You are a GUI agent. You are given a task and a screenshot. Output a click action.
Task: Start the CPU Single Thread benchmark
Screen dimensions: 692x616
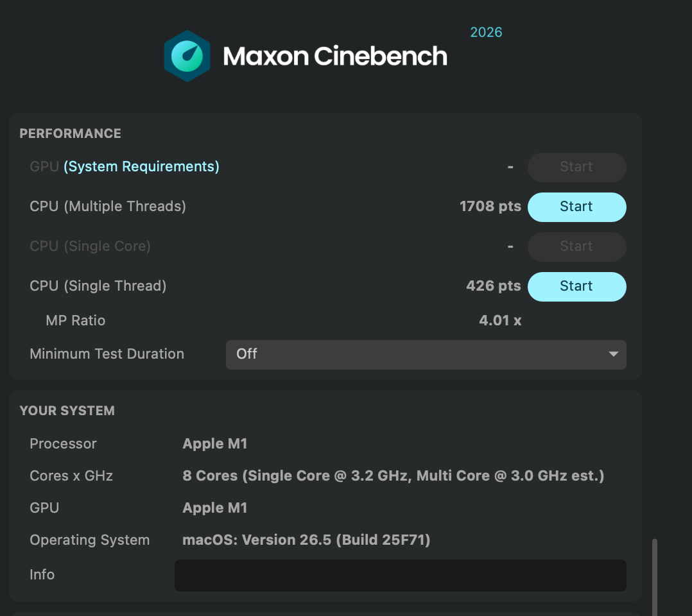(x=576, y=286)
